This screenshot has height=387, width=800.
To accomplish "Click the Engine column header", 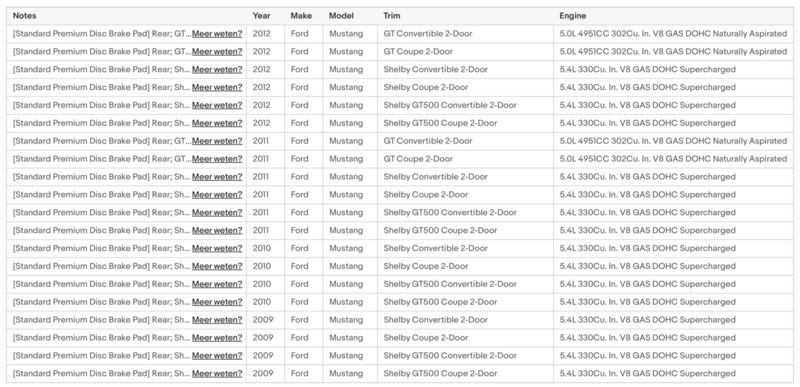I will click(x=572, y=16).
